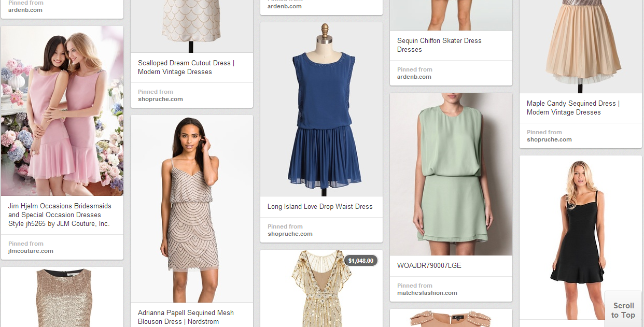Open shopruche.com link under Maple Candy dress
The width and height of the screenshot is (644, 327).
(549, 139)
